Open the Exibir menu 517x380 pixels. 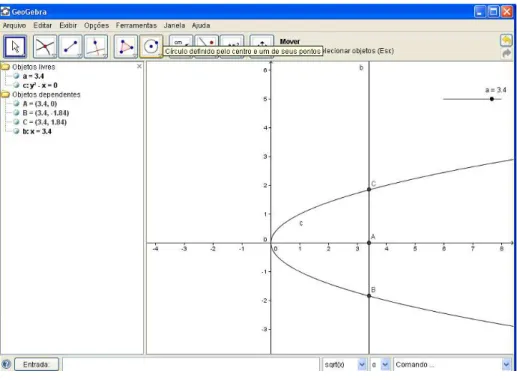[68, 25]
